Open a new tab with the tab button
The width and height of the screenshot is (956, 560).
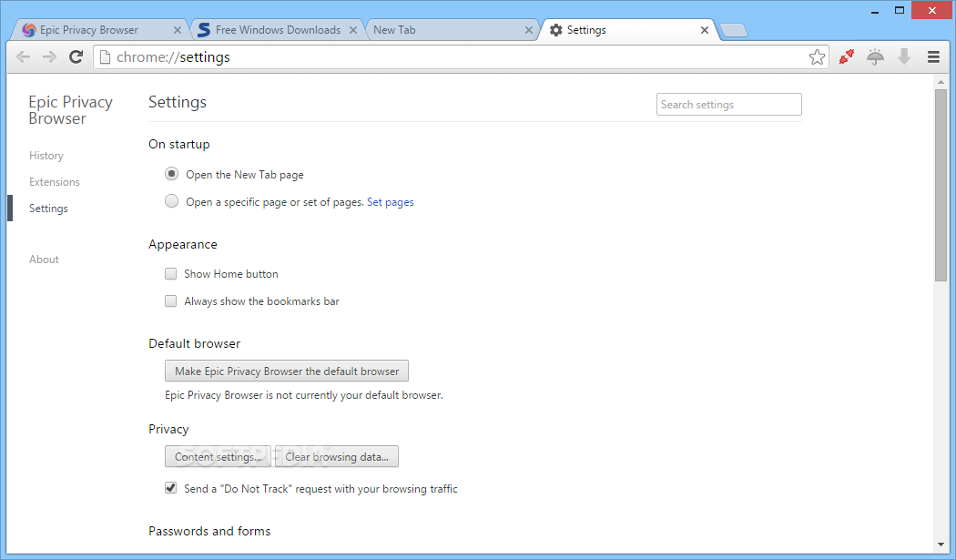[734, 30]
